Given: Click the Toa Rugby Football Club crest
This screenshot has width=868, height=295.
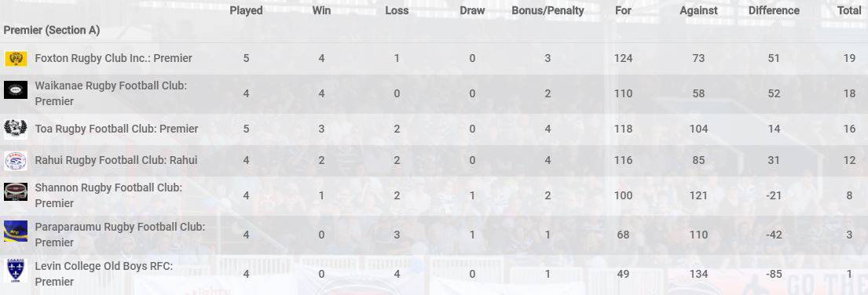Looking at the screenshot, I should tap(16, 129).
